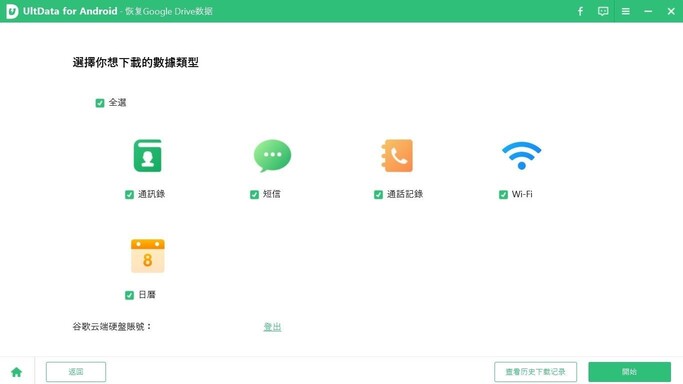The width and height of the screenshot is (683, 384).
Task: Uncheck the Contacts (通訊錄) checkbox
Action: (129, 195)
